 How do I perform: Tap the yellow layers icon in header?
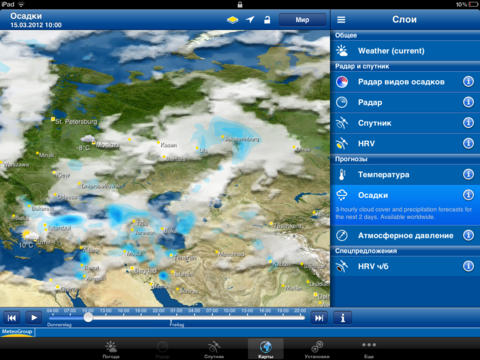point(232,20)
